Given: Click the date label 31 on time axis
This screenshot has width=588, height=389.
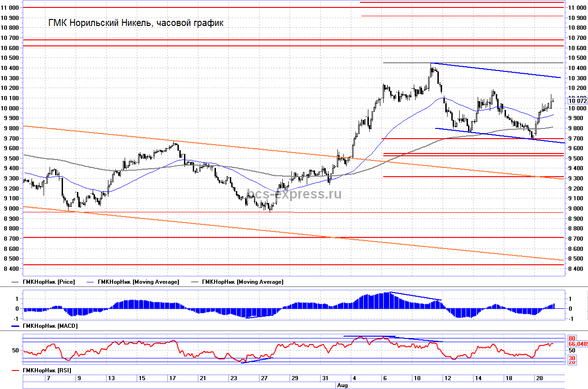Looking at the screenshot, I should 325,378.
